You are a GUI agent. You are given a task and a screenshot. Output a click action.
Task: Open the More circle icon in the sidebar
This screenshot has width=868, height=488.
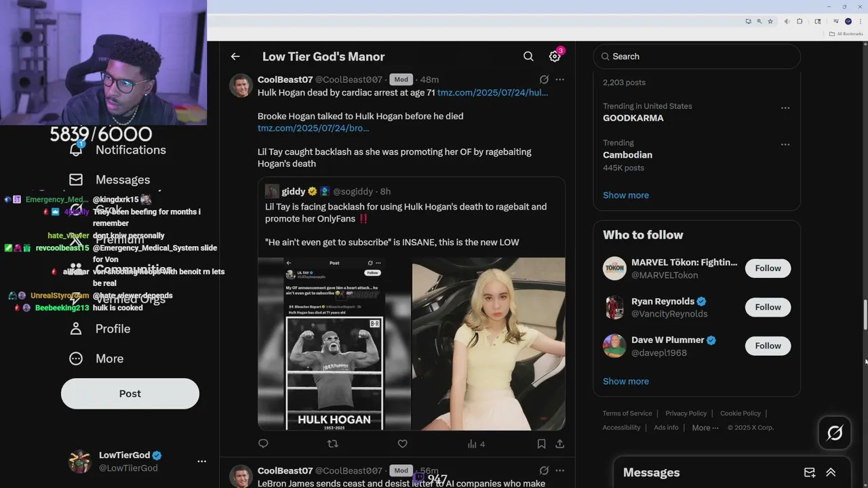click(x=76, y=359)
